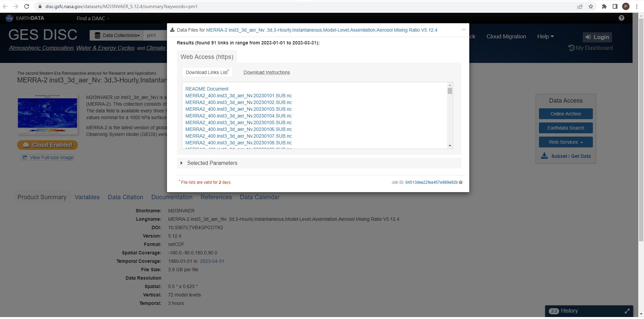Click the NASA EARTHDATA logo

click(x=25, y=18)
